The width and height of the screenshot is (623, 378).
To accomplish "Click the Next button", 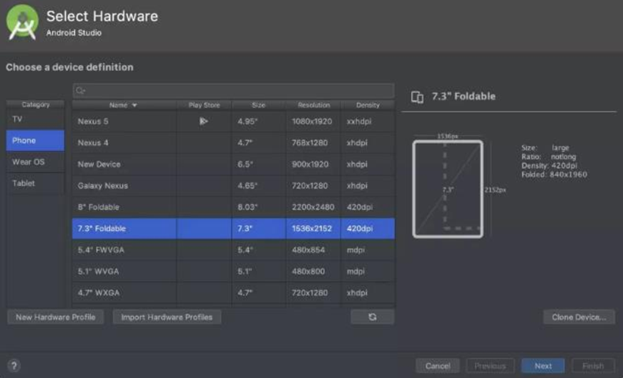I will 543,366.
